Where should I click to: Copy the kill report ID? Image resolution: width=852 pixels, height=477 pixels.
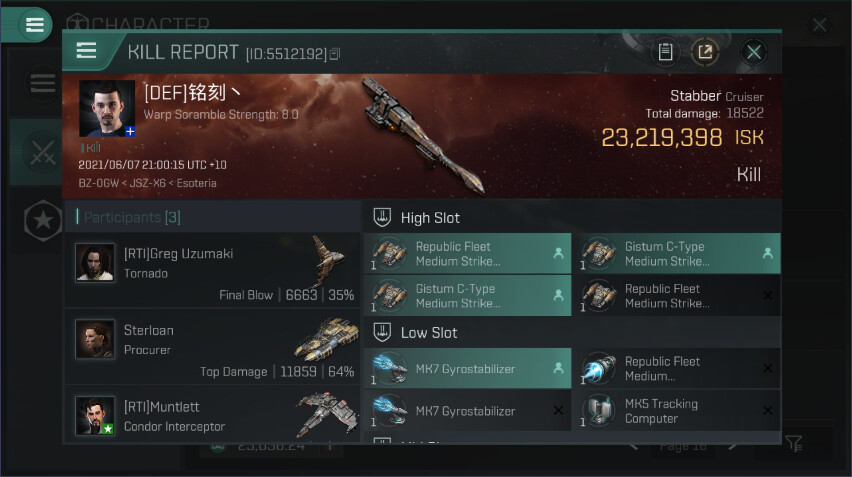pos(335,54)
